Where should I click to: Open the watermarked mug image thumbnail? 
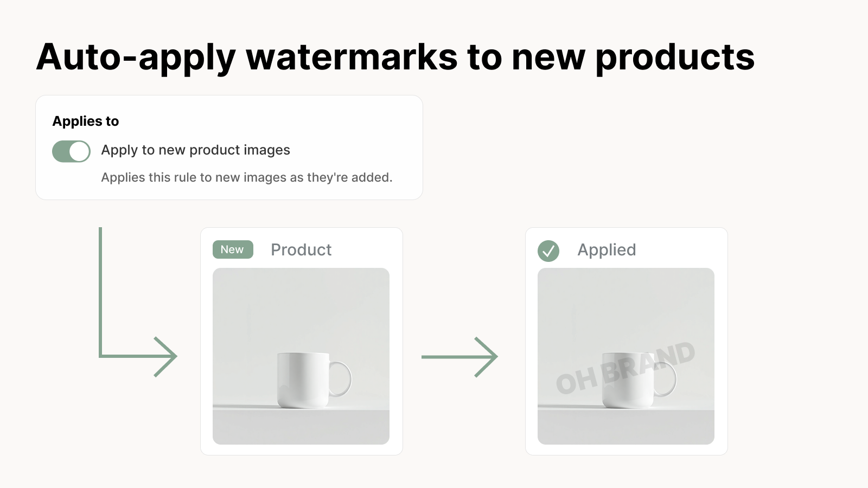click(x=626, y=355)
